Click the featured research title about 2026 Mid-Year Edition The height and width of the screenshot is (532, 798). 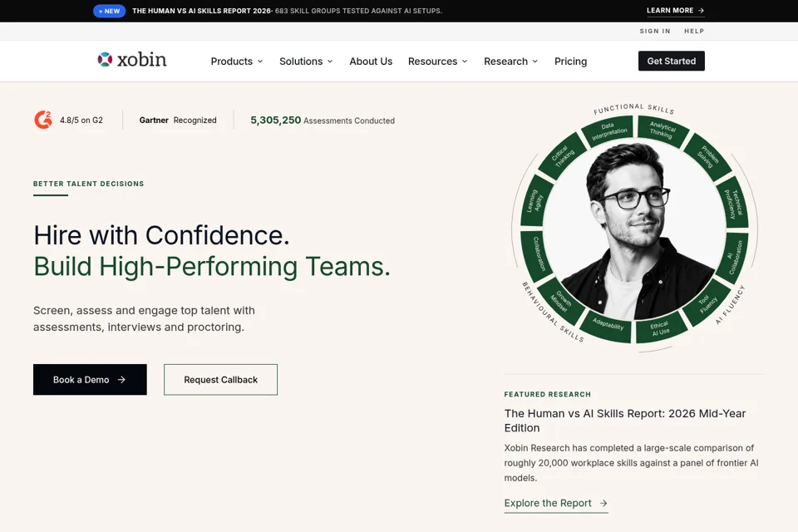[x=625, y=421]
